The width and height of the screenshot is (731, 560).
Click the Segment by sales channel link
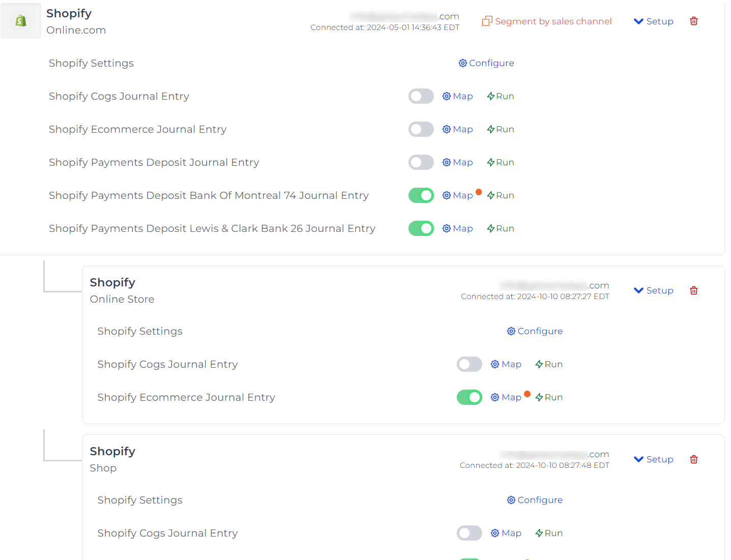[547, 21]
